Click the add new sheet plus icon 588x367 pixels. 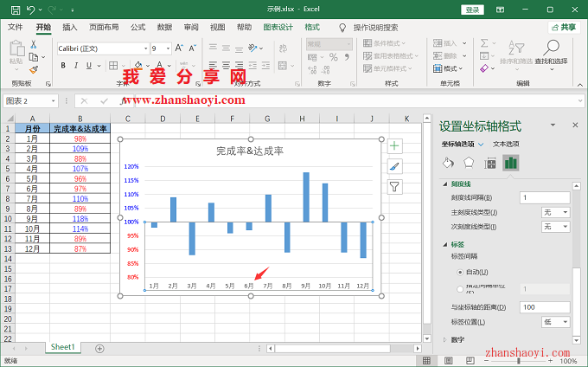[99, 349]
